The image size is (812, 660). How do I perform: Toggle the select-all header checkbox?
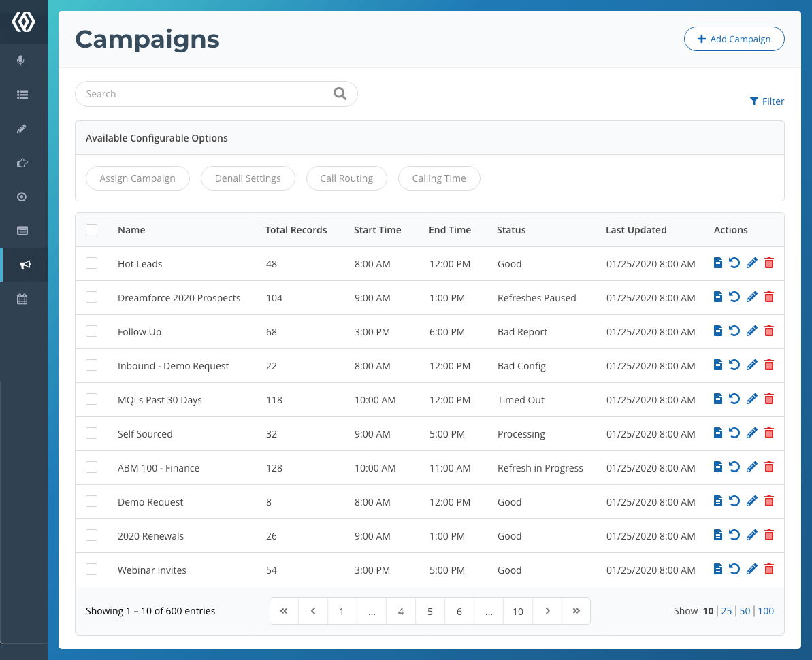[92, 229]
